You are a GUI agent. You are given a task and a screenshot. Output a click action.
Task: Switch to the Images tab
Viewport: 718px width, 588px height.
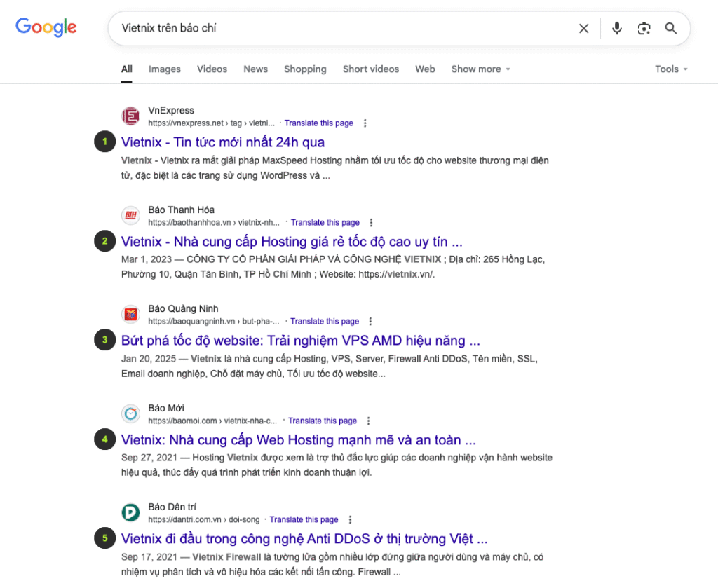tap(165, 69)
